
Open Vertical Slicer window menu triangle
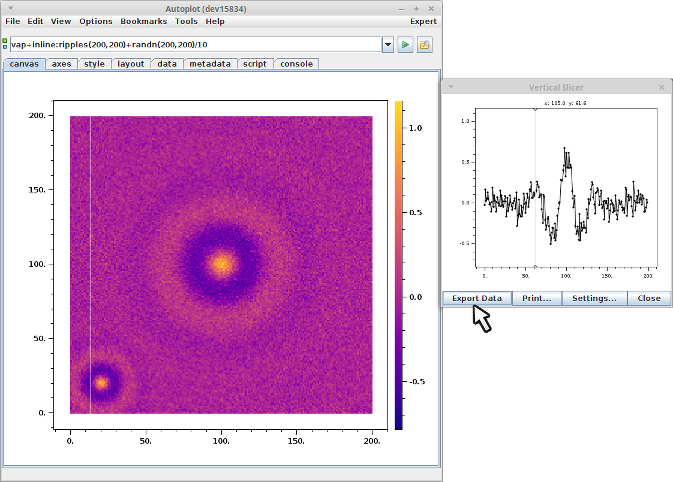click(x=451, y=87)
